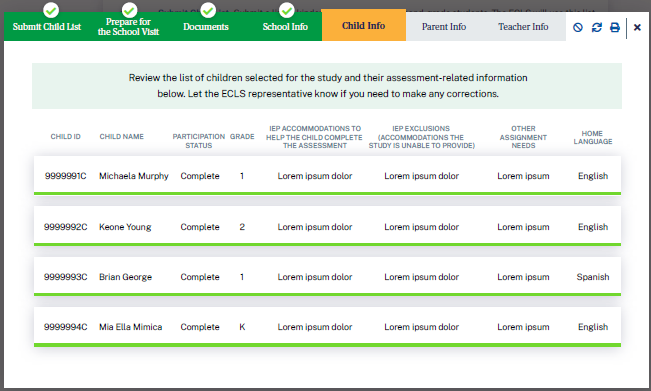
Task: Select the Michaela Murphy row
Action: pyautogui.click(x=327, y=176)
